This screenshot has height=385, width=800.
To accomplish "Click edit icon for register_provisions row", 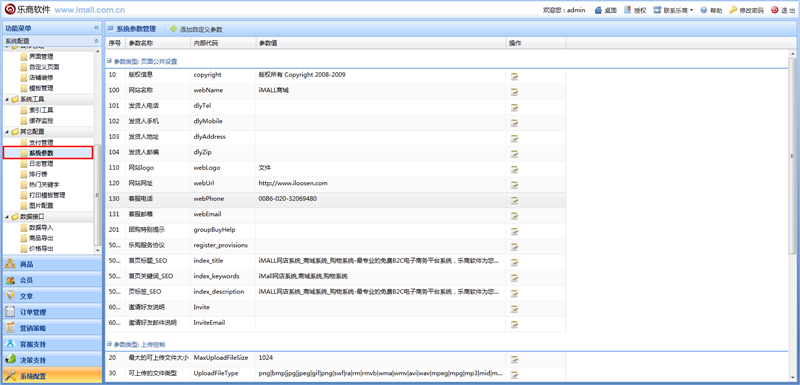I will [515, 247].
